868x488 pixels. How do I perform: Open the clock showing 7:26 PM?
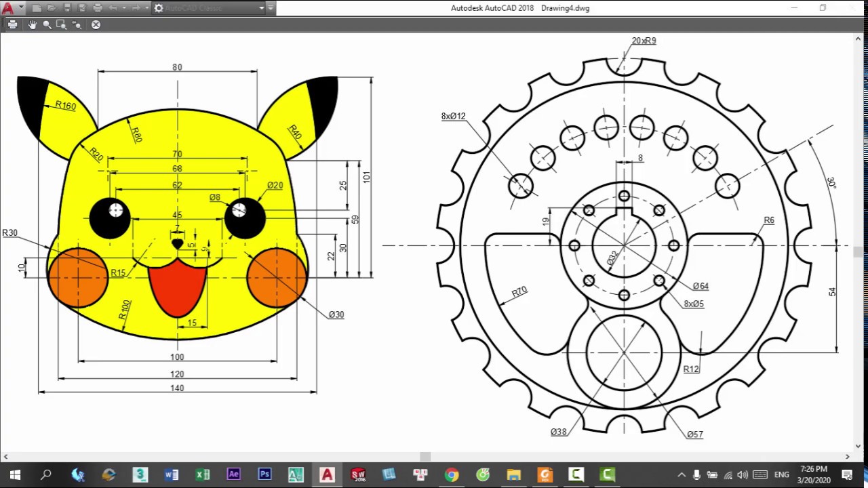coord(814,474)
